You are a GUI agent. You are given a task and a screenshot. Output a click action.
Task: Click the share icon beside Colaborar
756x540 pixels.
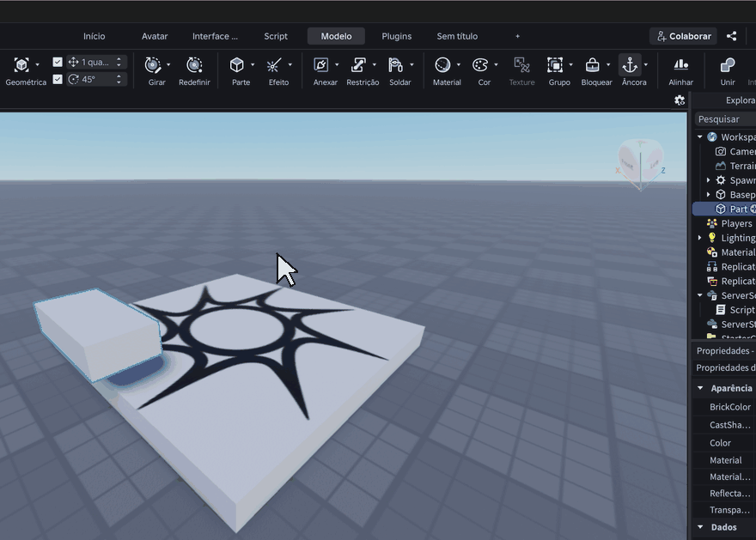click(x=731, y=36)
